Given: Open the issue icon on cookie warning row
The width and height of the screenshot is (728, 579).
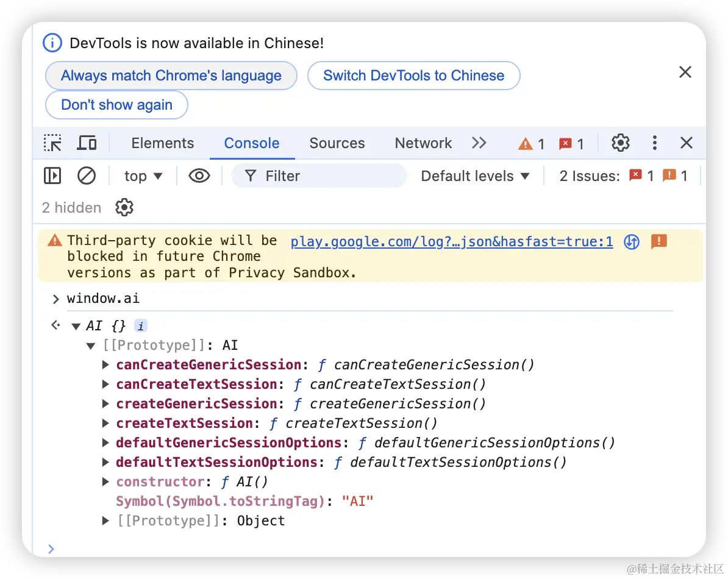Looking at the screenshot, I should click(659, 241).
